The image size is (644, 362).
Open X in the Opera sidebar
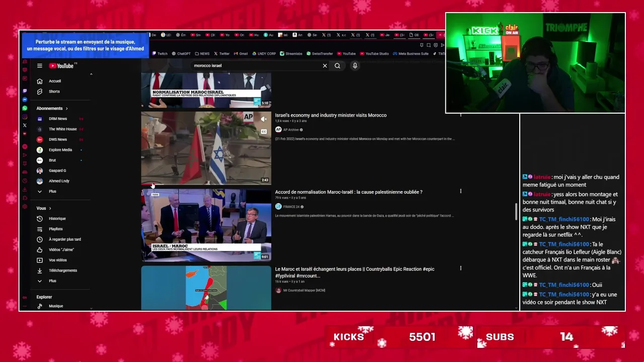click(25, 125)
